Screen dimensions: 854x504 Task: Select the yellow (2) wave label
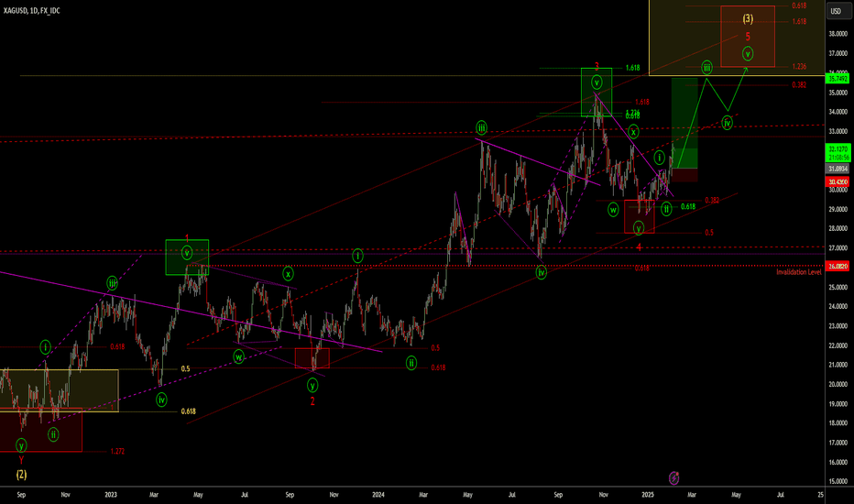click(x=21, y=475)
